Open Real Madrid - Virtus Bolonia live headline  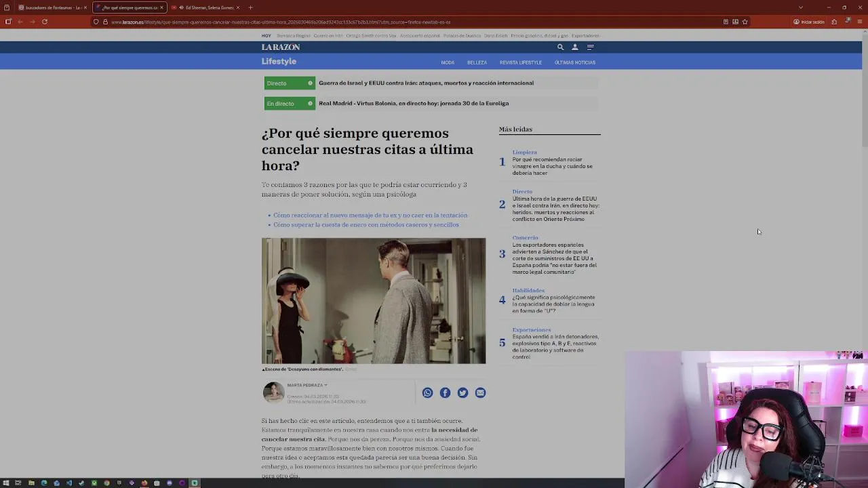(x=414, y=103)
